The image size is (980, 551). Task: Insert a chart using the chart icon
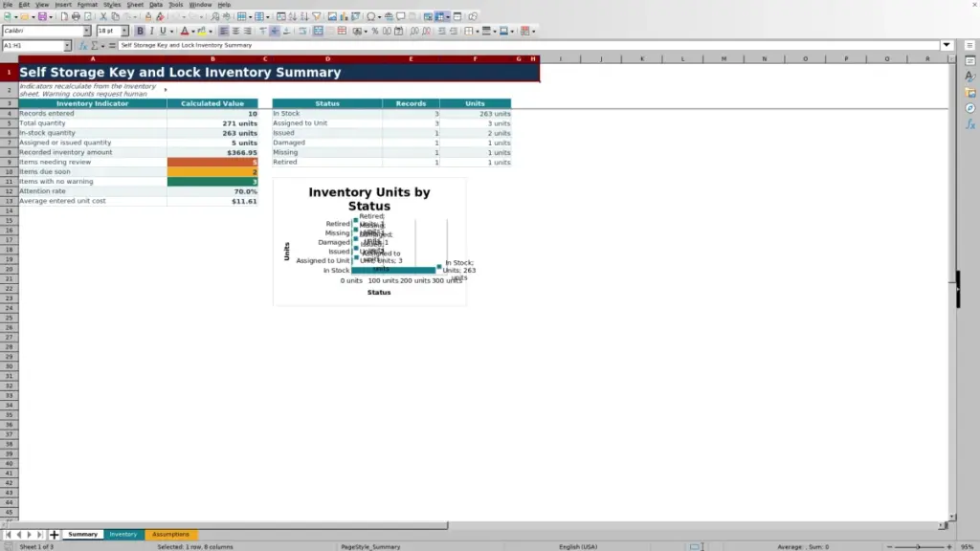[344, 16]
